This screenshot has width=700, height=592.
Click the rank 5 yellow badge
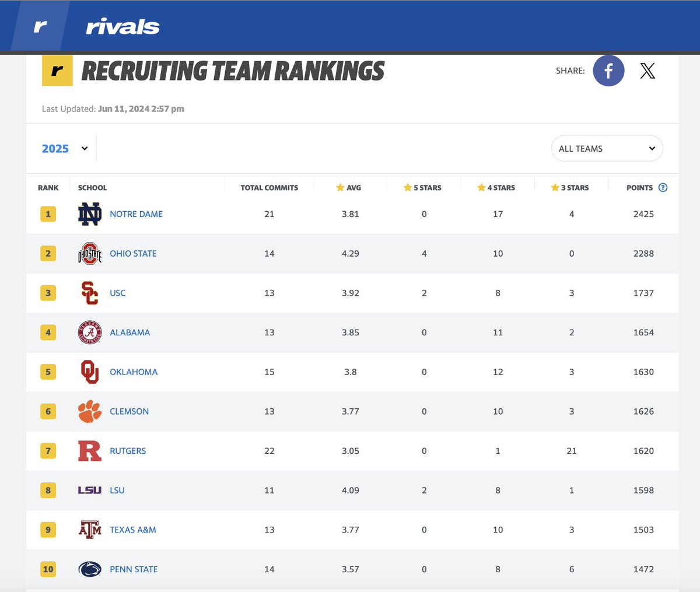tap(48, 372)
